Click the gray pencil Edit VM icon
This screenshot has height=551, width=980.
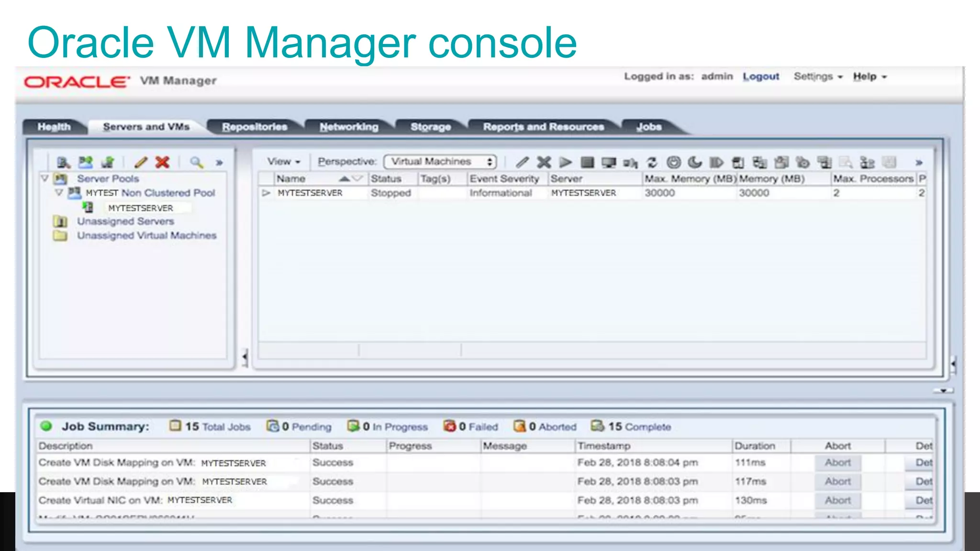click(x=522, y=162)
